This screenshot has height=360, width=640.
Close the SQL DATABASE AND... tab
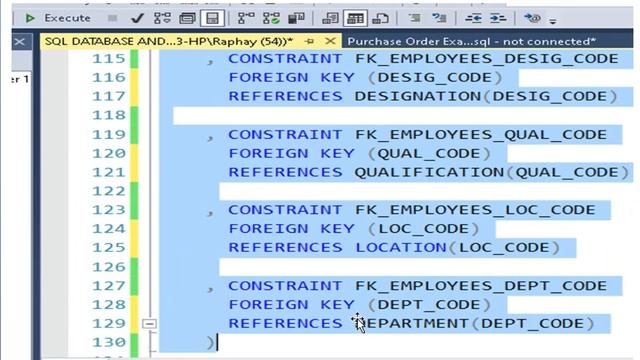[x=330, y=41]
